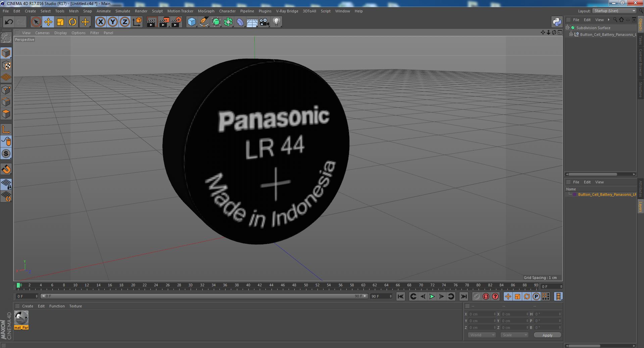
Task: Toggle the Workplane lock icon
Action: point(6,184)
